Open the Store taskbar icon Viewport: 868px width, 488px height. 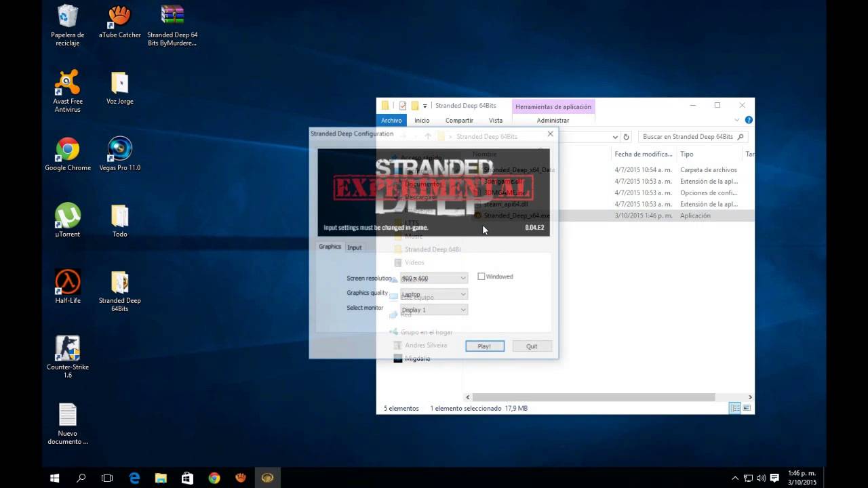click(x=187, y=478)
